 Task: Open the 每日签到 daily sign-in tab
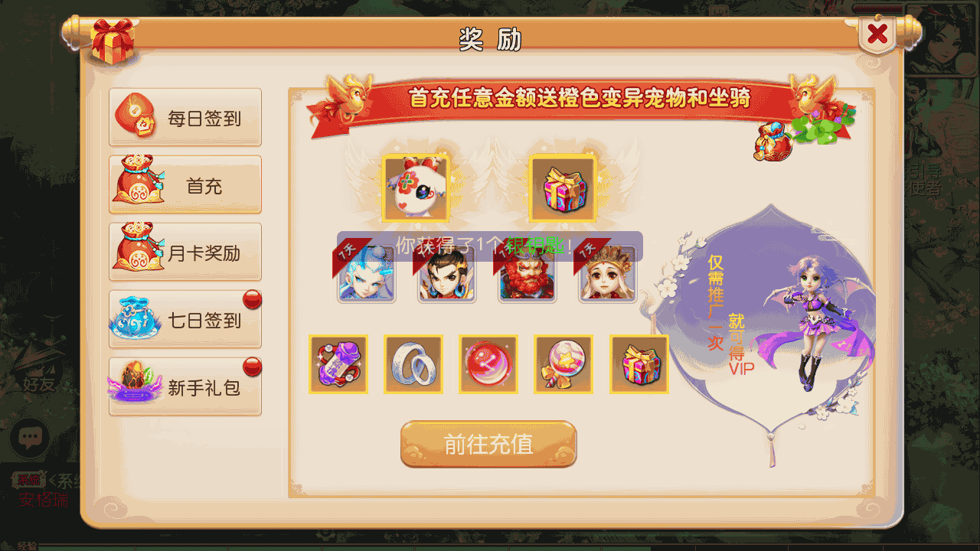185,117
